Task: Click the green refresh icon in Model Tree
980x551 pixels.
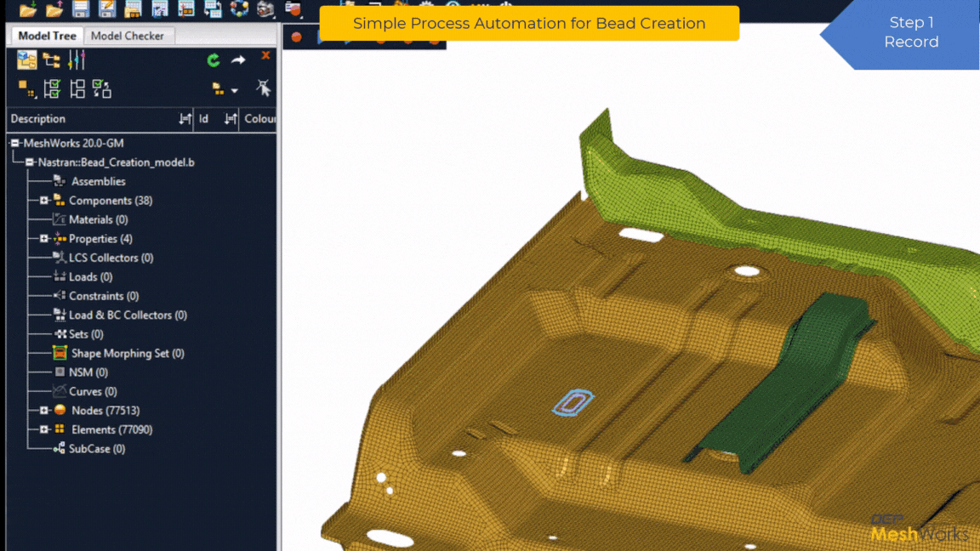Action: 214,60
